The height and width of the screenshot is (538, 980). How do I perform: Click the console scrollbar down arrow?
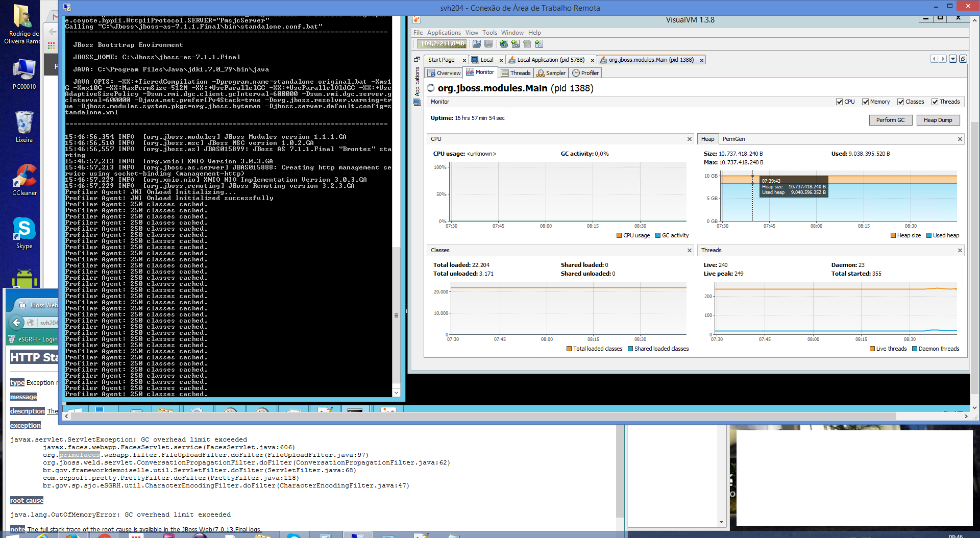tap(396, 393)
